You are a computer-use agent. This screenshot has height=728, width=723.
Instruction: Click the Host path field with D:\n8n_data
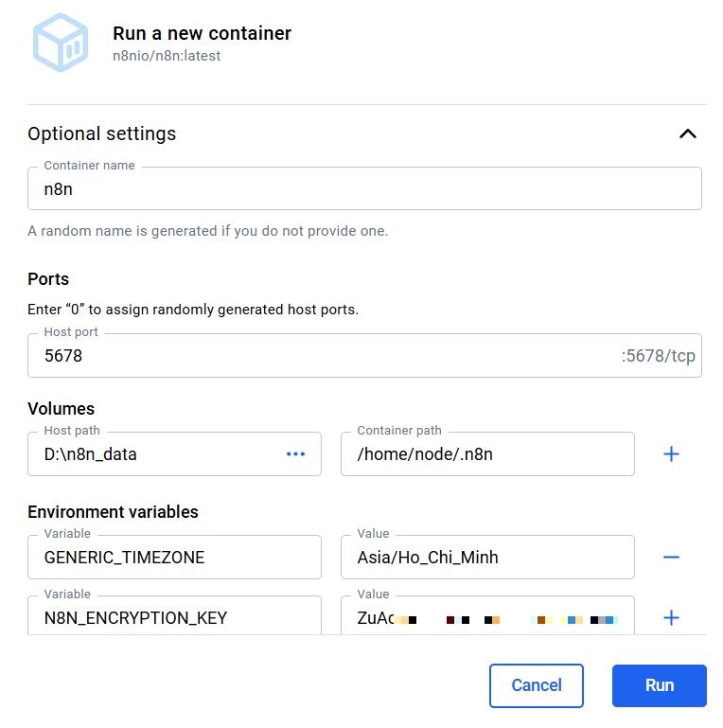(x=174, y=454)
